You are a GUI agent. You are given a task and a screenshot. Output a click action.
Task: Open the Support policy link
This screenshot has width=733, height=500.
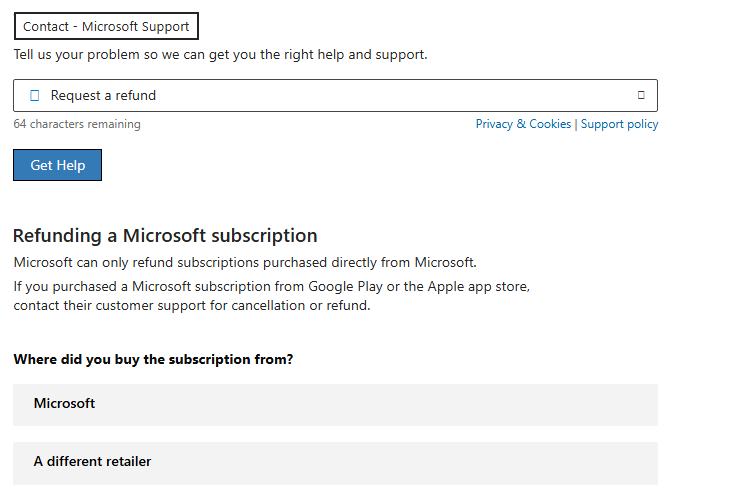pyautogui.click(x=619, y=124)
